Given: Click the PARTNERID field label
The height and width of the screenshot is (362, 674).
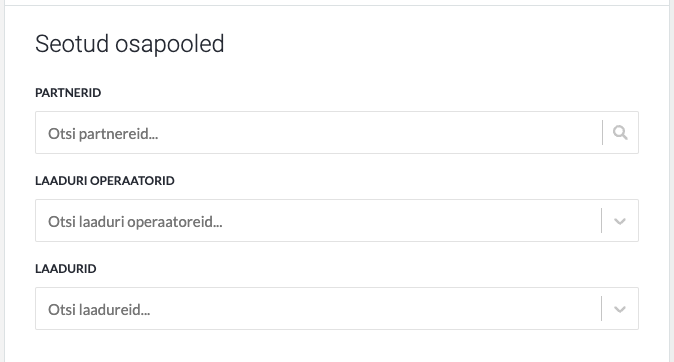Looking at the screenshot, I should [x=68, y=93].
